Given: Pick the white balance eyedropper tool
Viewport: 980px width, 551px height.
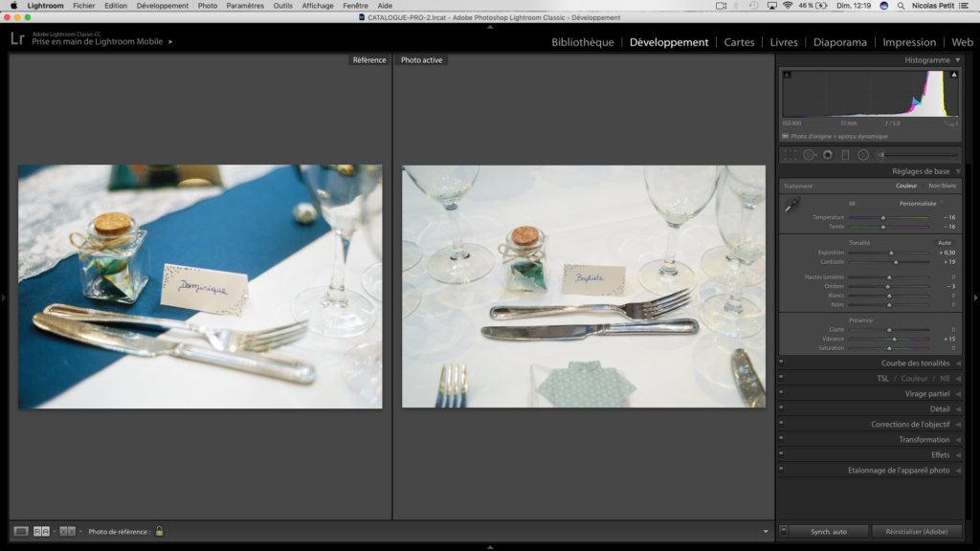Looking at the screenshot, I should [x=791, y=205].
